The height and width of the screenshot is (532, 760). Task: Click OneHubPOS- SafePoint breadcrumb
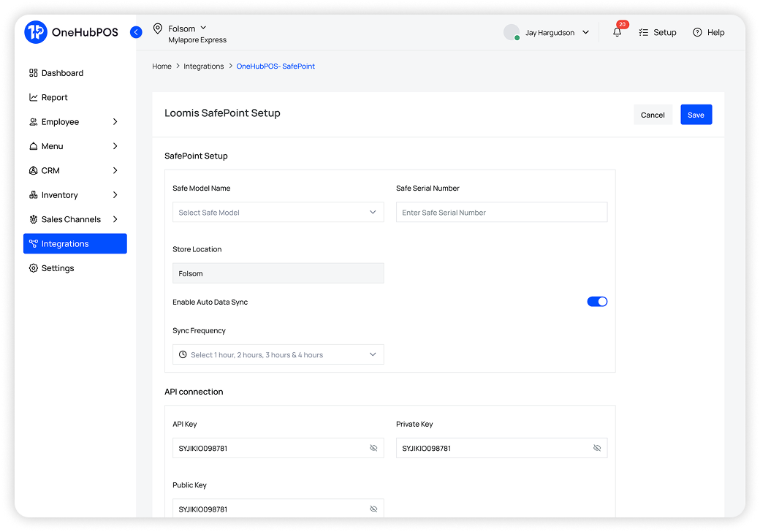click(275, 66)
